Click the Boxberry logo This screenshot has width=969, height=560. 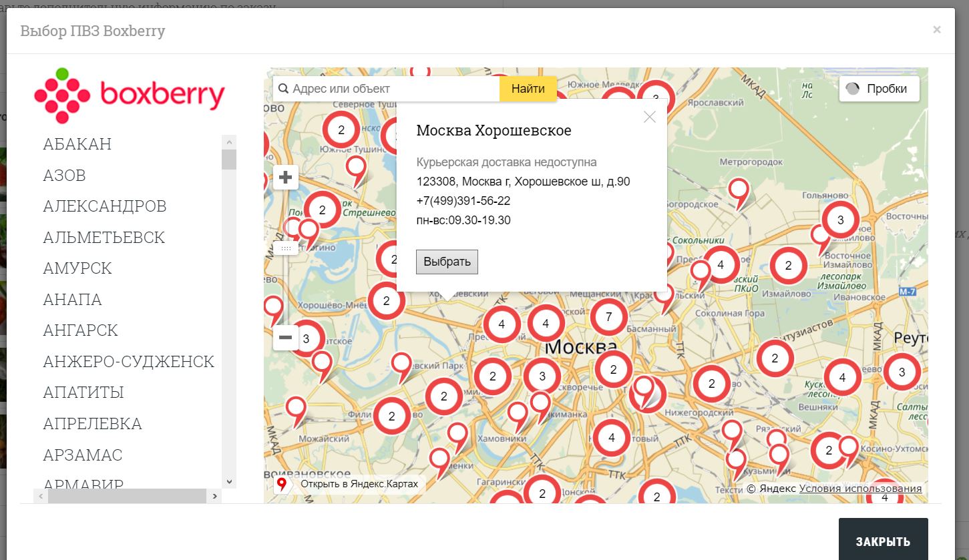coord(130,95)
